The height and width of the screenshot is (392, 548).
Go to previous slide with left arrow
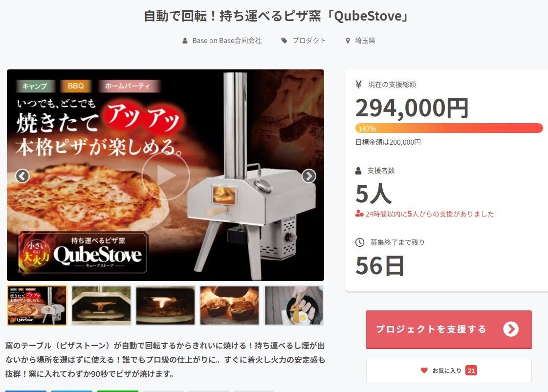[x=22, y=176]
